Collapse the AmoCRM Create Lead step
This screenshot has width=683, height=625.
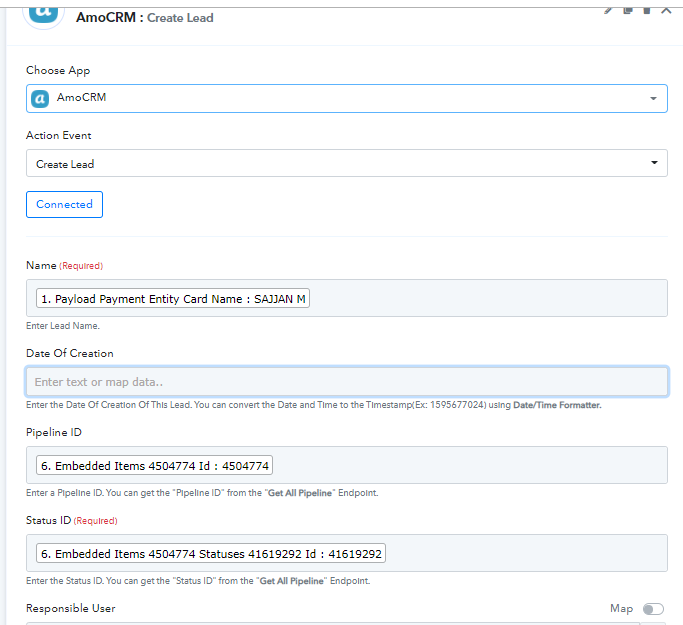point(666,10)
